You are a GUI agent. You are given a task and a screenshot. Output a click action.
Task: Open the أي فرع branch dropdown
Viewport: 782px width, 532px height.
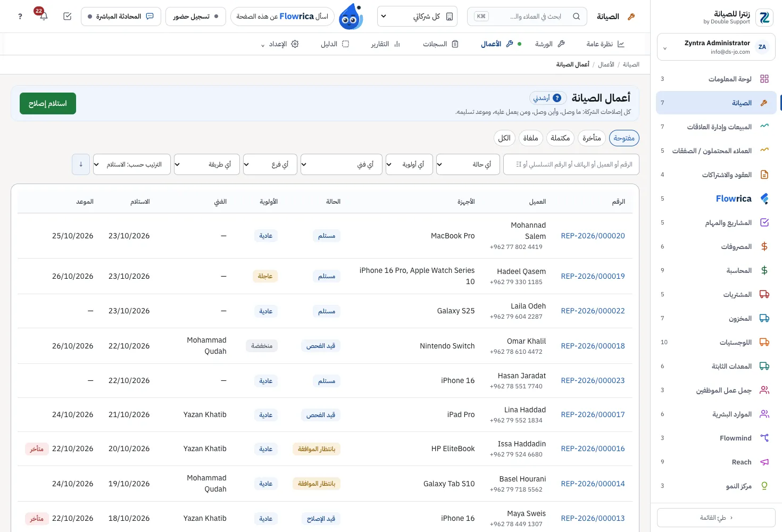(270, 164)
